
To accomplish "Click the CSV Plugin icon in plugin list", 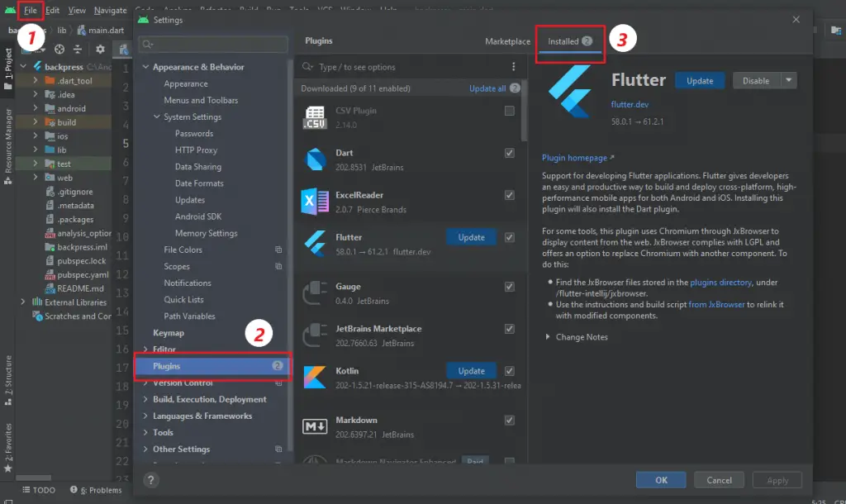I will coord(315,117).
